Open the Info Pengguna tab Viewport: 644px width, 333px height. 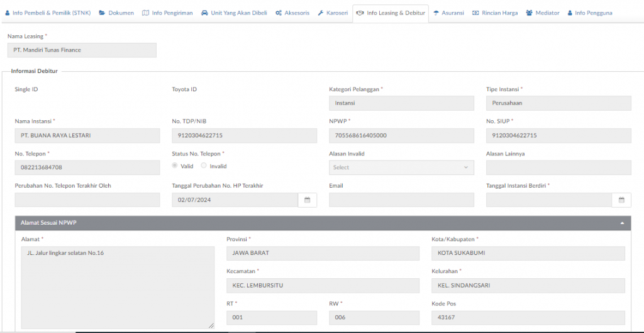pyautogui.click(x=590, y=13)
